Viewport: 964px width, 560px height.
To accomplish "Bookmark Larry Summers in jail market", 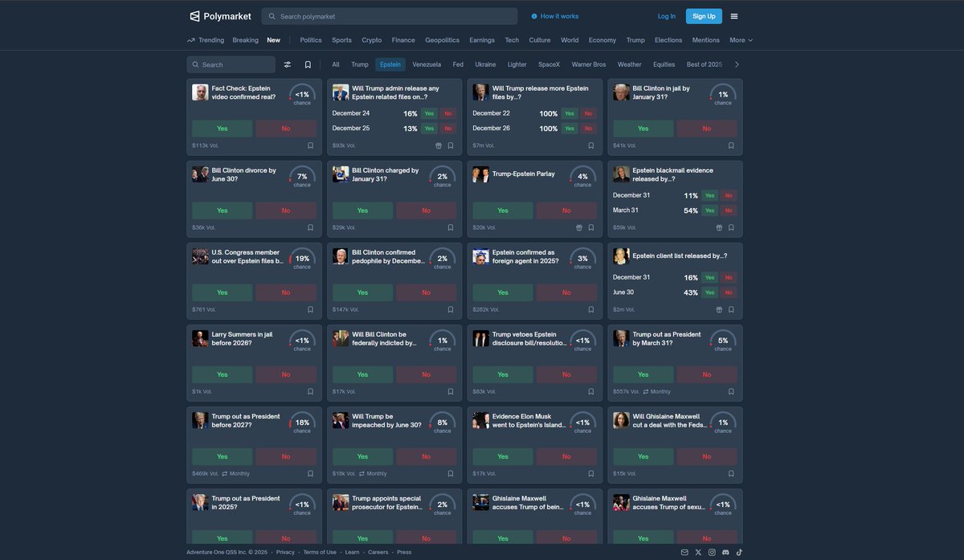I will [310, 391].
